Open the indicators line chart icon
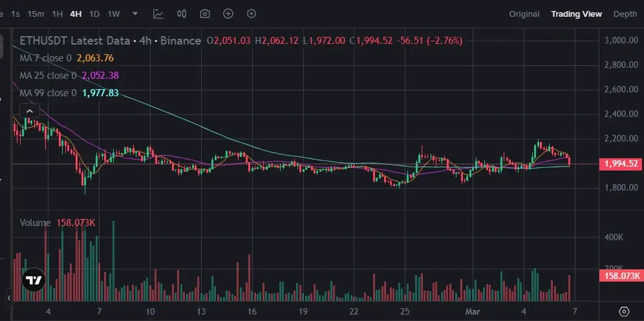The height and width of the screenshot is (321, 644). pyautogui.click(x=158, y=14)
